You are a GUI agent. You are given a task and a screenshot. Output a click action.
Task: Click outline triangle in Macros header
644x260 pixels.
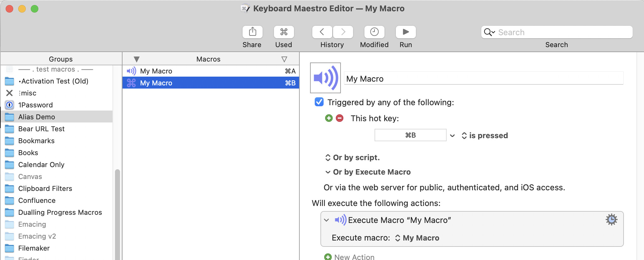(284, 59)
